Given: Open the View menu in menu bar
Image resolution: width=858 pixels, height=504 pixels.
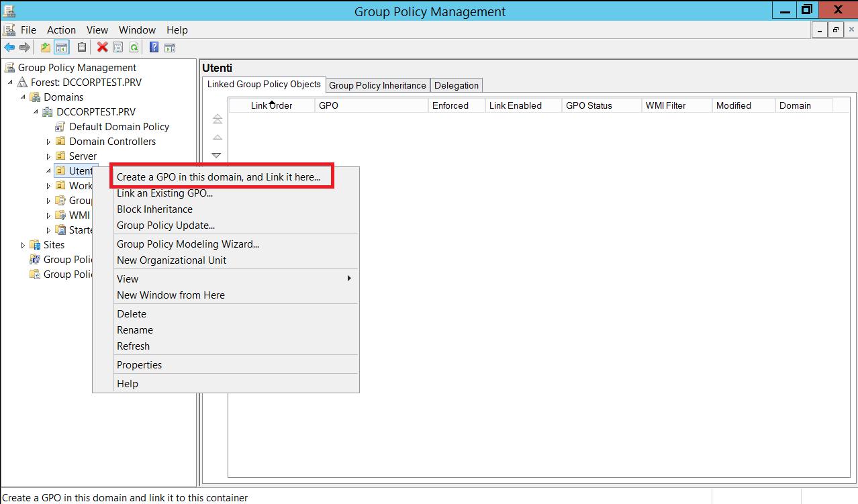Looking at the screenshot, I should click(97, 30).
